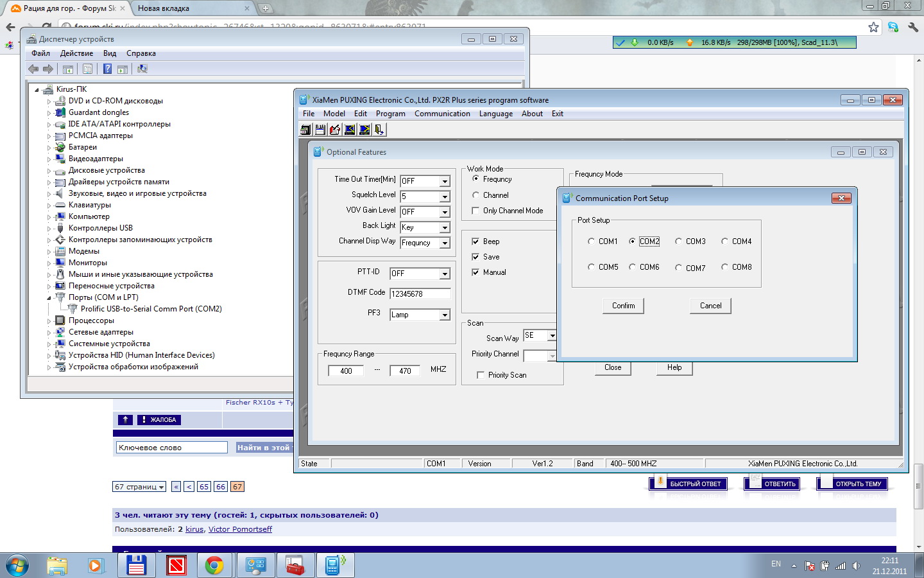Click the red square app taskbar icon
Image resolution: width=924 pixels, height=578 pixels.
tap(176, 566)
